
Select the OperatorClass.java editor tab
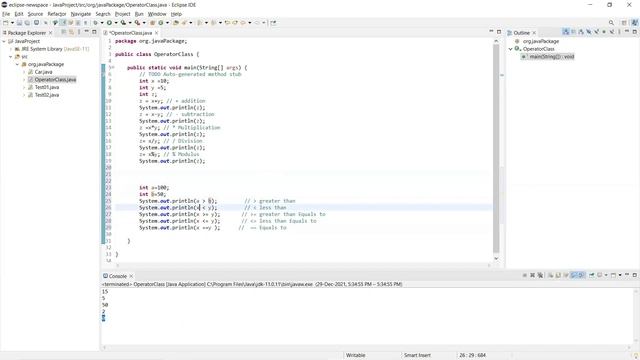pyautogui.click(x=130, y=33)
